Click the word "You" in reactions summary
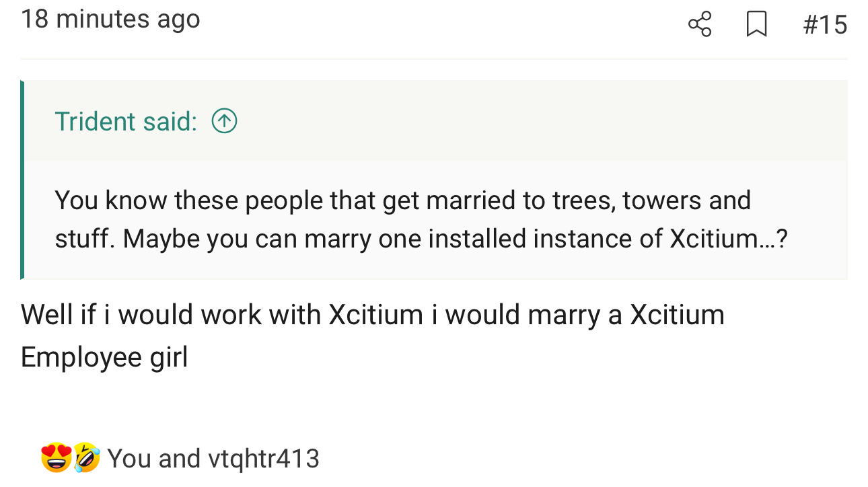The width and height of the screenshot is (868, 487). point(129,459)
